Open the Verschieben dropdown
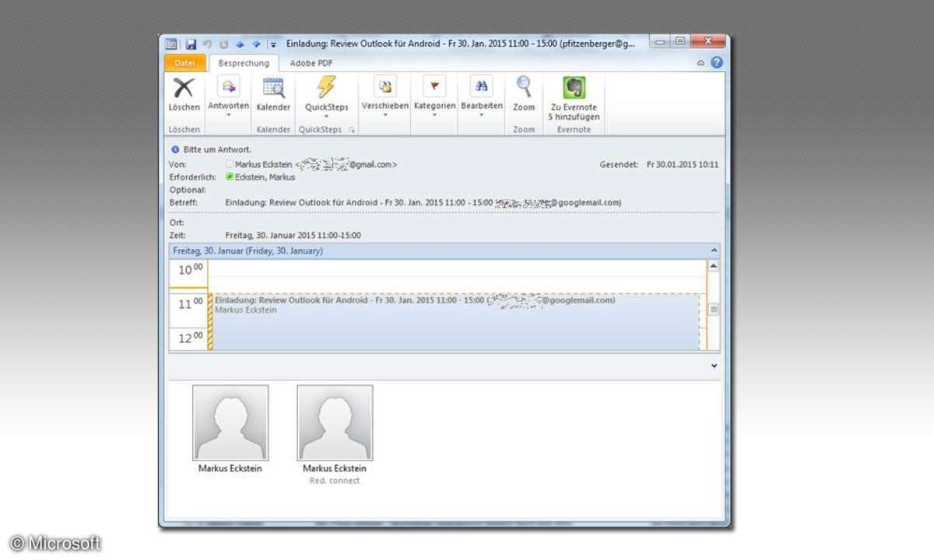The width and height of the screenshot is (934, 560). click(385, 96)
